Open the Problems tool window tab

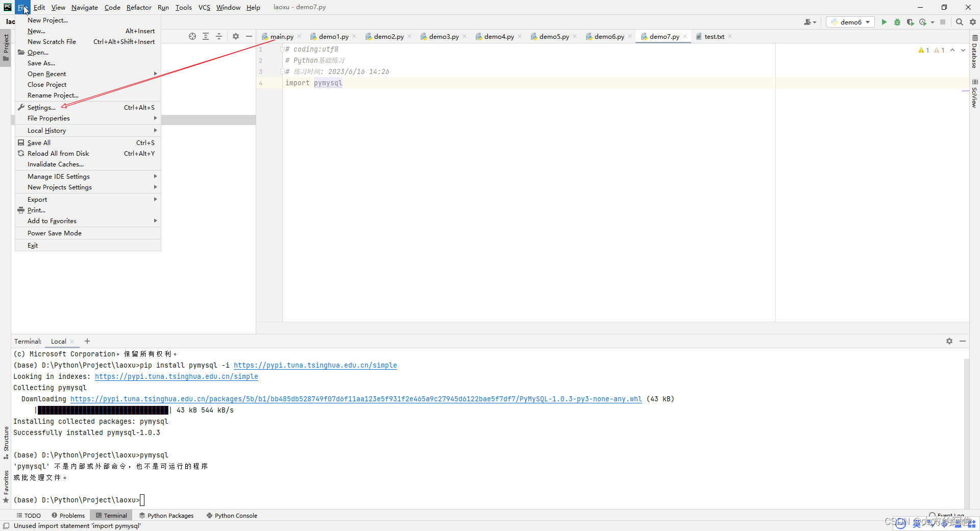(x=68, y=516)
